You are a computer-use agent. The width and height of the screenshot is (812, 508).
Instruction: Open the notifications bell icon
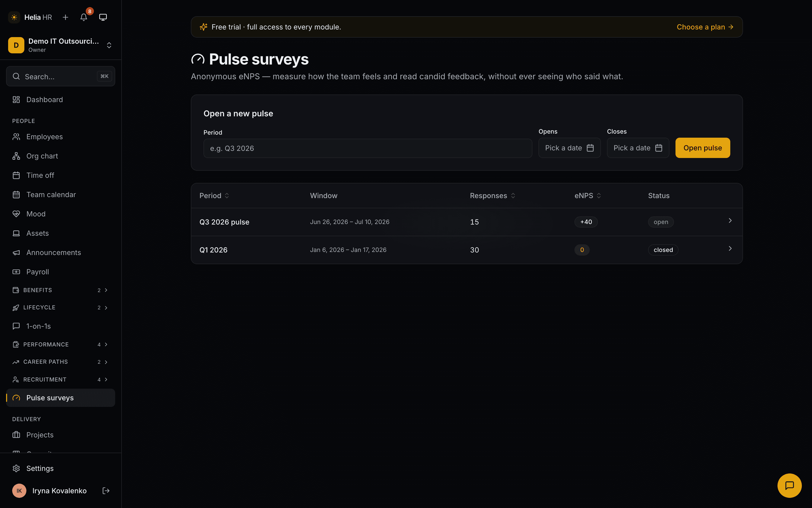(84, 17)
